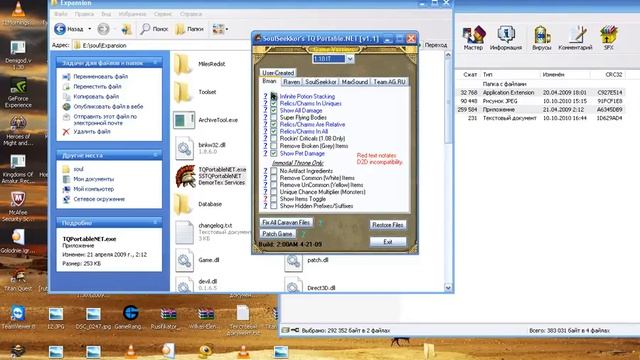Collapse the 'Задачи для файлов и папок' panel
Image resolution: width=640 pixels, height=360 pixels.
point(156,62)
